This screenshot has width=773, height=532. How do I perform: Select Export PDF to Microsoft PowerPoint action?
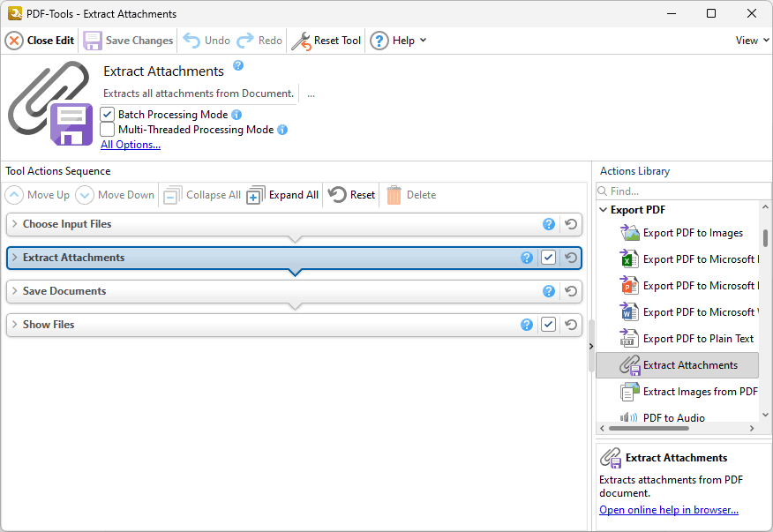coord(688,286)
